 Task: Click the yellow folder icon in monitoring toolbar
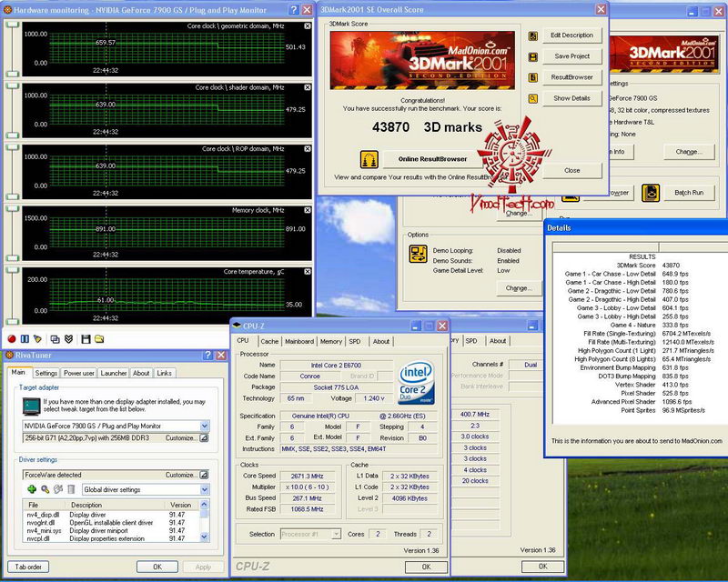98,338
